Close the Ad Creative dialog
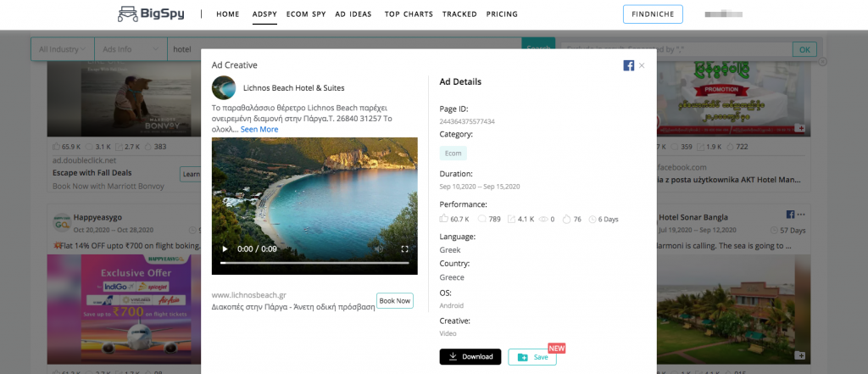 click(x=642, y=65)
